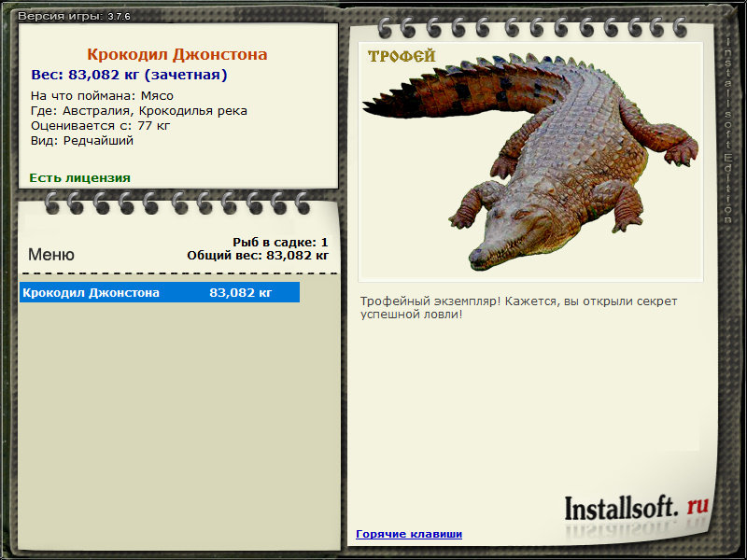Viewport: 747px width, 560px height.
Task: Click the На что поймана: Мясо line
Action: pyautogui.click(x=102, y=96)
